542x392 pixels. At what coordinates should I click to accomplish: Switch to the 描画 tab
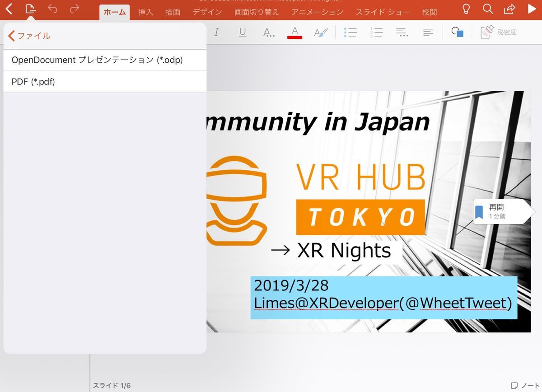[173, 12]
